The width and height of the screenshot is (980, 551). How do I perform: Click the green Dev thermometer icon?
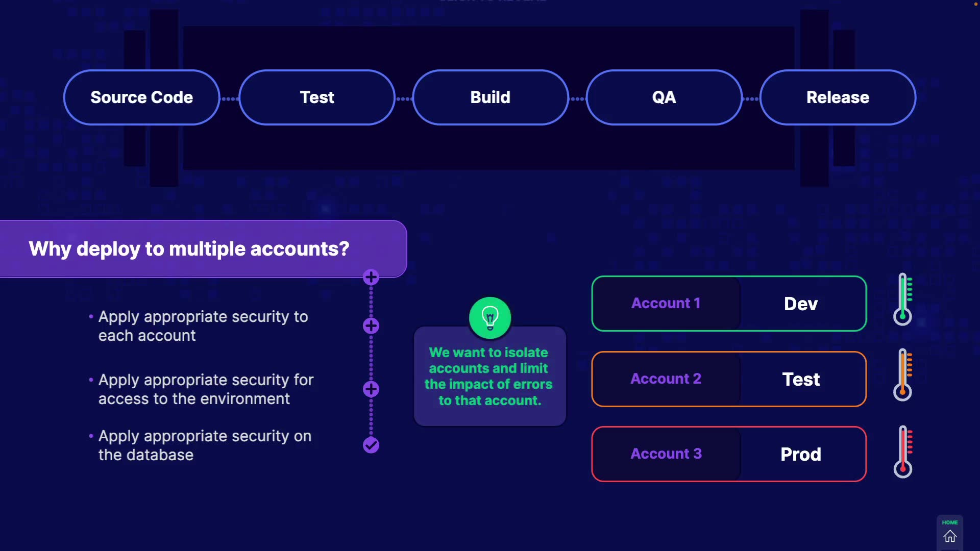pyautogui.click(x=903, y=299)
